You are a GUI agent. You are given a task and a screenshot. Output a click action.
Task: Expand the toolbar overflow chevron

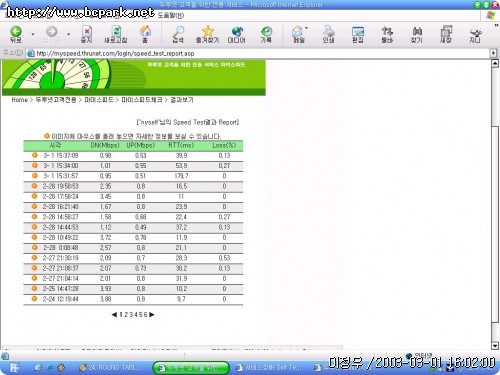[496, 26]
